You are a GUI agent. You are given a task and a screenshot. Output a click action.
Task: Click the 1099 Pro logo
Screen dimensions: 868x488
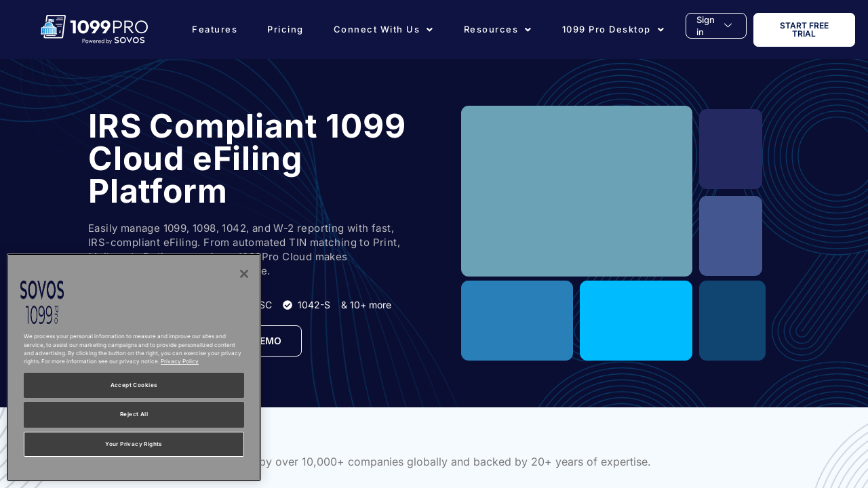tap(94, 30)
